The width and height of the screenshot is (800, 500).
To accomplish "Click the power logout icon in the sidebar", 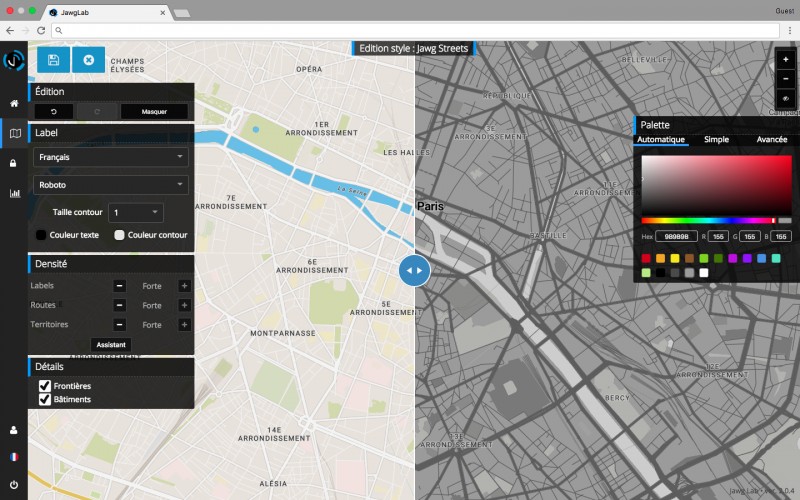I will [x=14, y=484].
